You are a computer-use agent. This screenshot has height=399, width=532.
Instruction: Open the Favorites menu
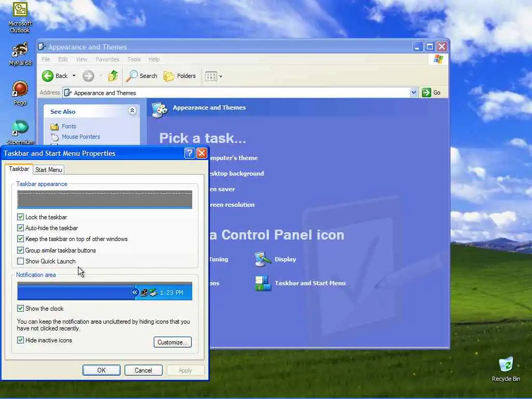click(x=108, y=59)
